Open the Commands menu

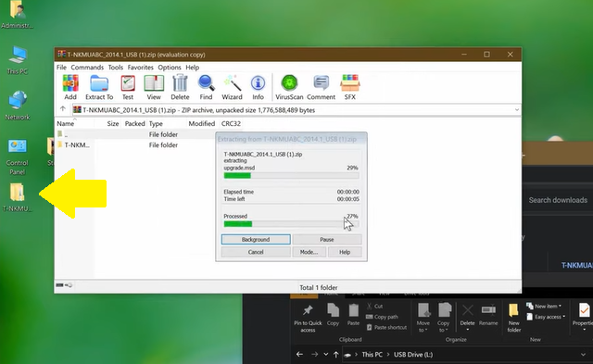pos(87,68)
